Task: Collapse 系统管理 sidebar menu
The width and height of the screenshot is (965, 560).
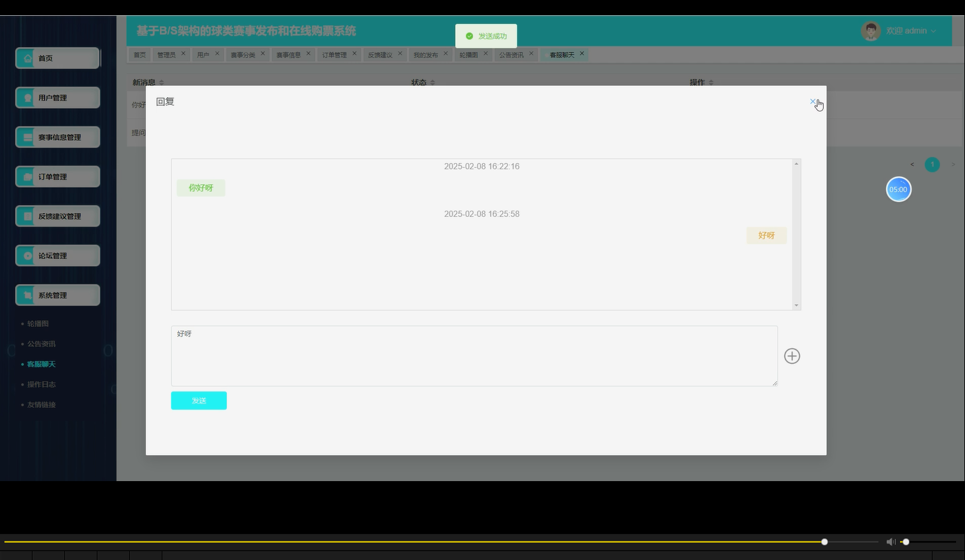Action: point(57,295)
